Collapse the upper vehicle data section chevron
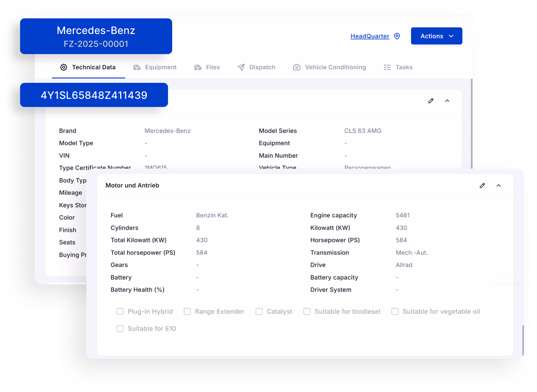Image resolution: width=537 pixels, height=392 pixels. click(x=447, y=101)
